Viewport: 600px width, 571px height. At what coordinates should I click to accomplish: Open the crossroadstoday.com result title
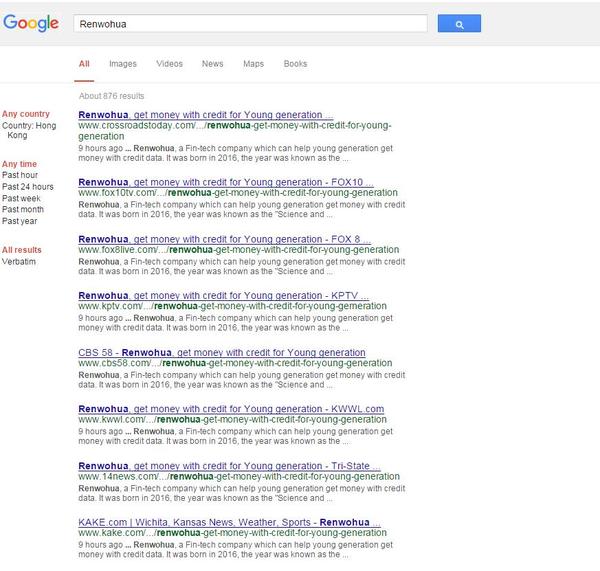click(x=205, y=115)
